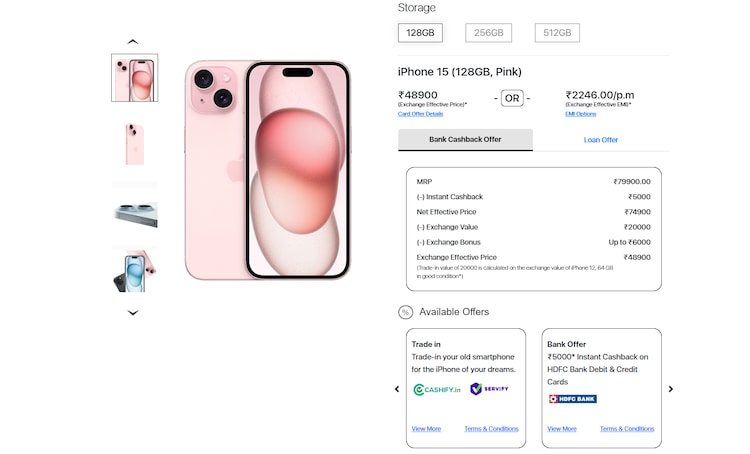Click the Cashify.in logo
This screenshot has width=750, height=454.
[437, 389]
